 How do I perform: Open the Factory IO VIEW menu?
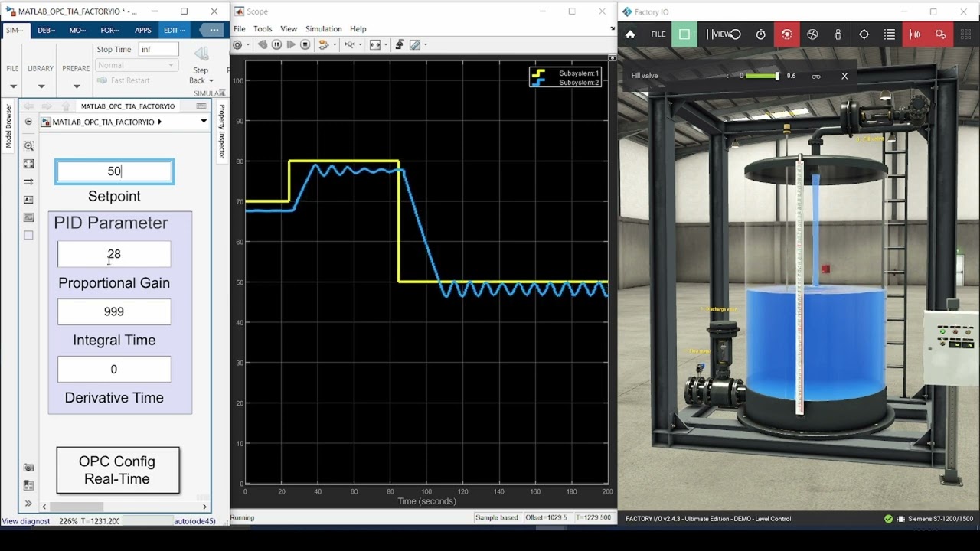[x=724, y=34]
